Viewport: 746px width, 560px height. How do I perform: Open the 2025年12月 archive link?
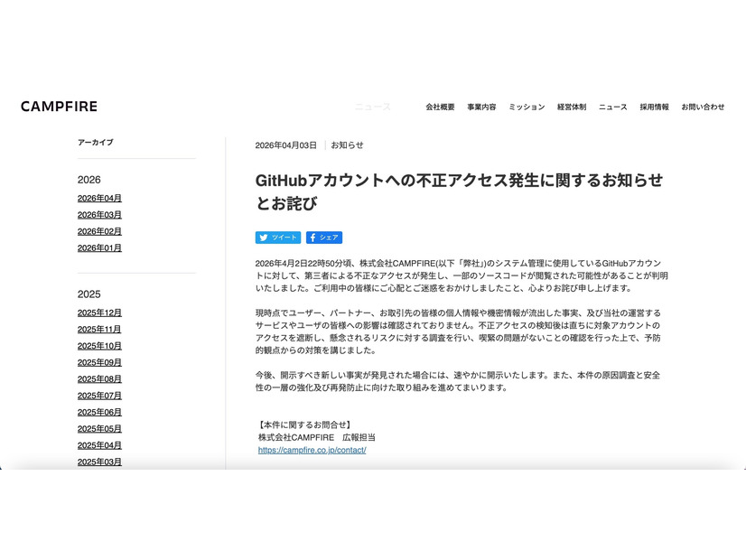pyautogui.click(x=98, y=313)
